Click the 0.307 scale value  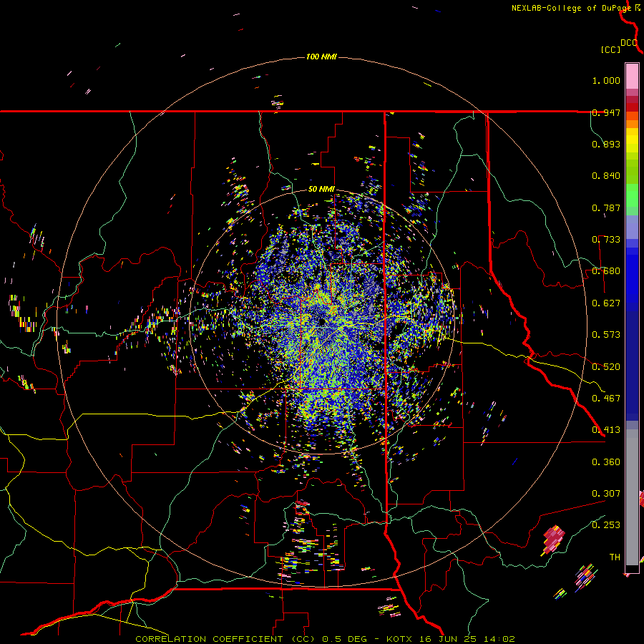pos(606,494)
